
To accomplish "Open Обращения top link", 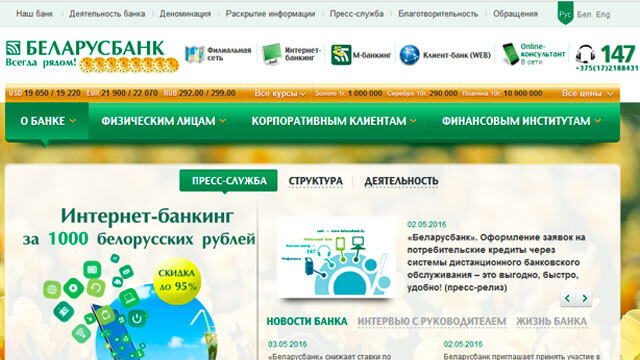I will [x=515, y=14].
